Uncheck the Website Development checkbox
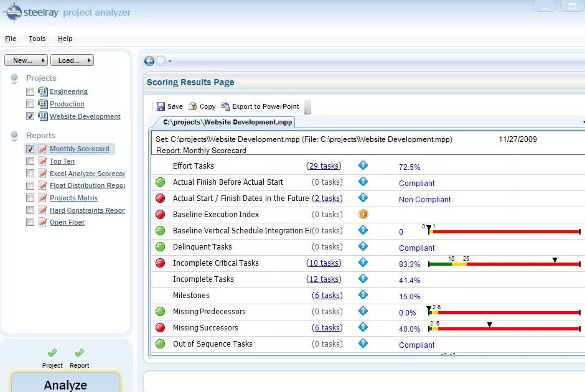The image size is (585, 392). (30, 116)
